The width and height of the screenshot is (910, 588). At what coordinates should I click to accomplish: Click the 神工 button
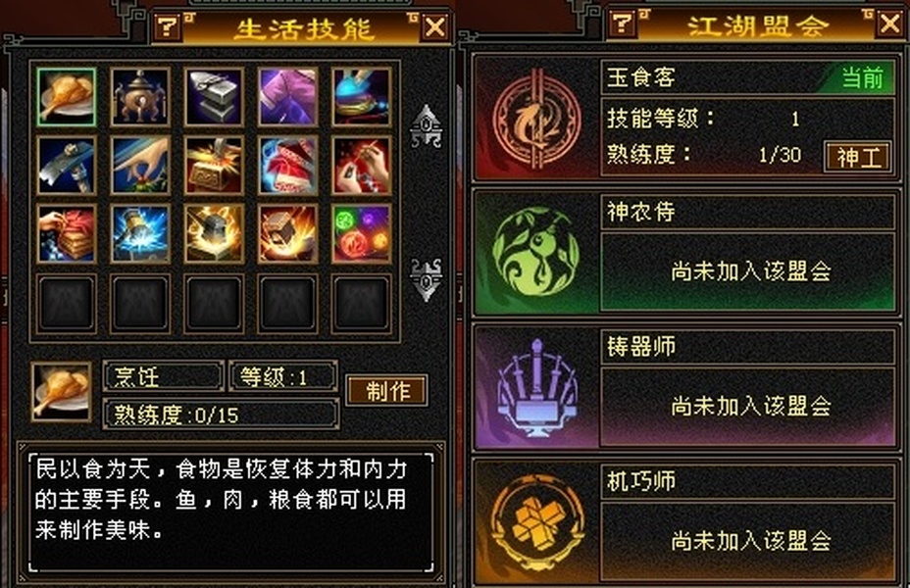point(858,157)
